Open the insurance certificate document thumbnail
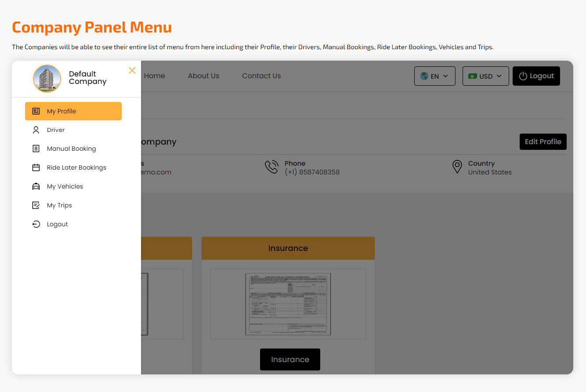 (288, 304)
